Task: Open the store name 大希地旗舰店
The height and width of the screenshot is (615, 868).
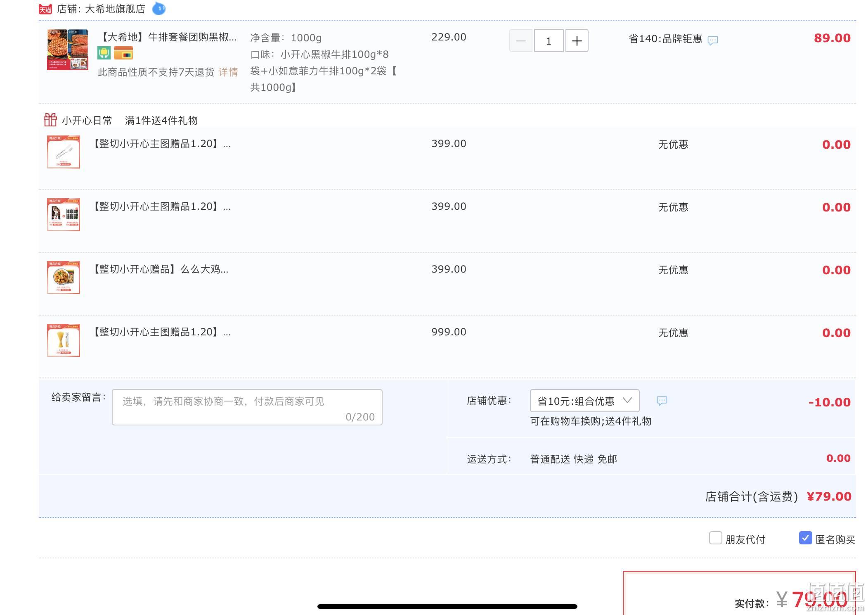Action: (x=115, y=9)
